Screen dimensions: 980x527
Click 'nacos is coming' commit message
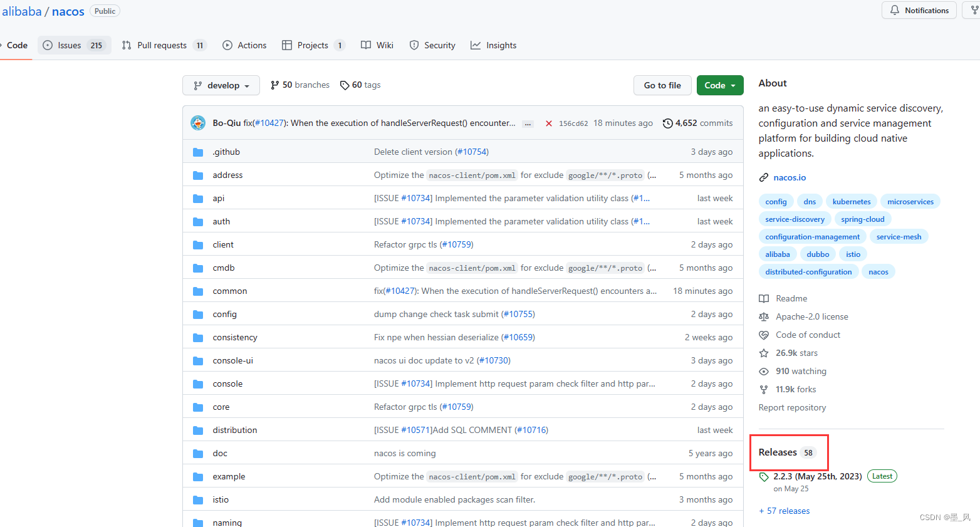tap(405, 454)
